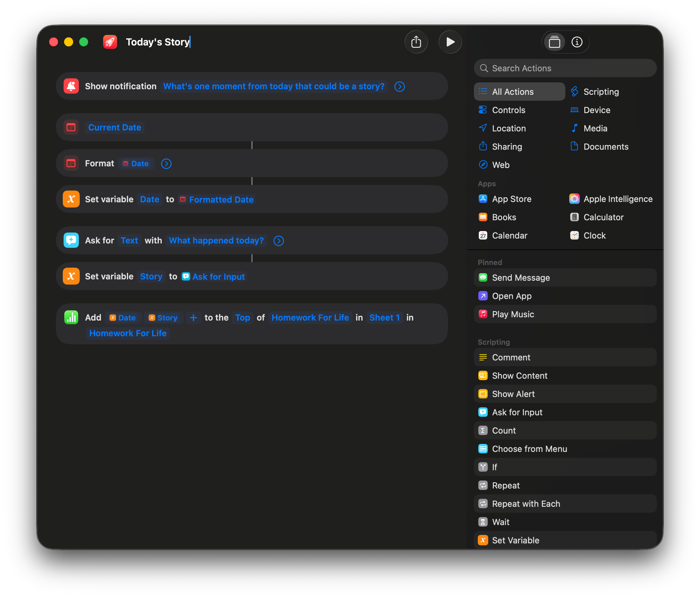
Task: Open the Text input type dropdown
Action: [129, 240]
